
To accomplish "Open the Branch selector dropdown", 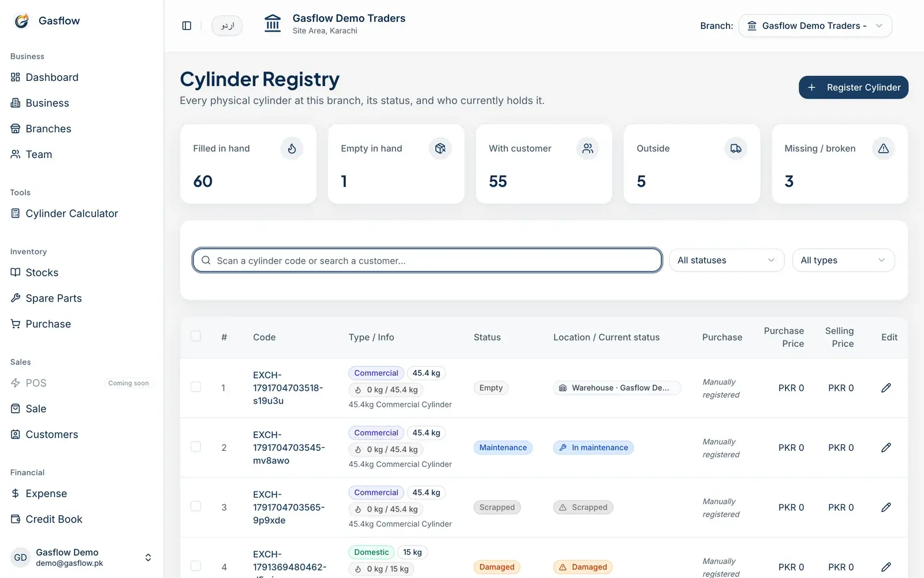I will [x=815, y=25].
